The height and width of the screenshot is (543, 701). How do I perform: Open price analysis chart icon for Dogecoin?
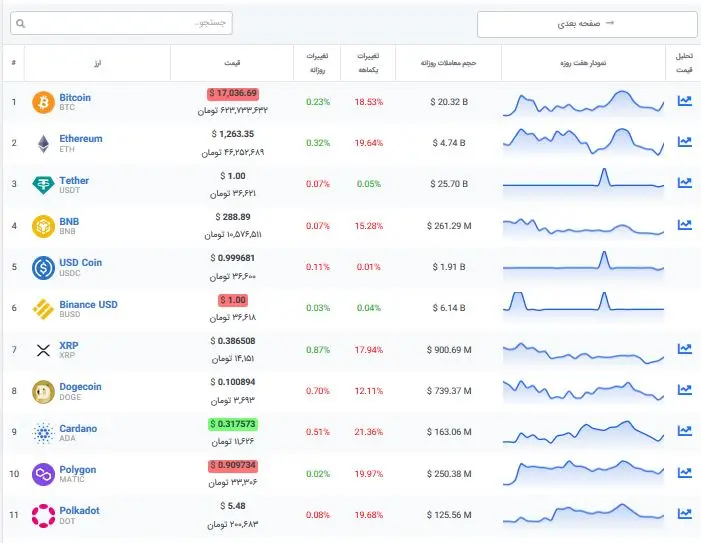[684, 389]
